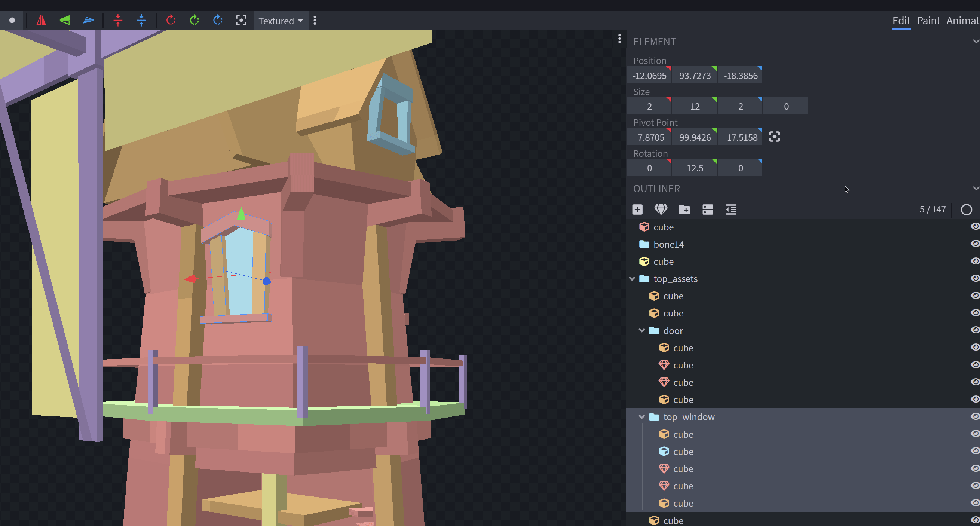Image resolution: width=980 pixels, height=526 pixels.
Task: Click the blue flip Z axis icon
Action: tap(88, 20)
